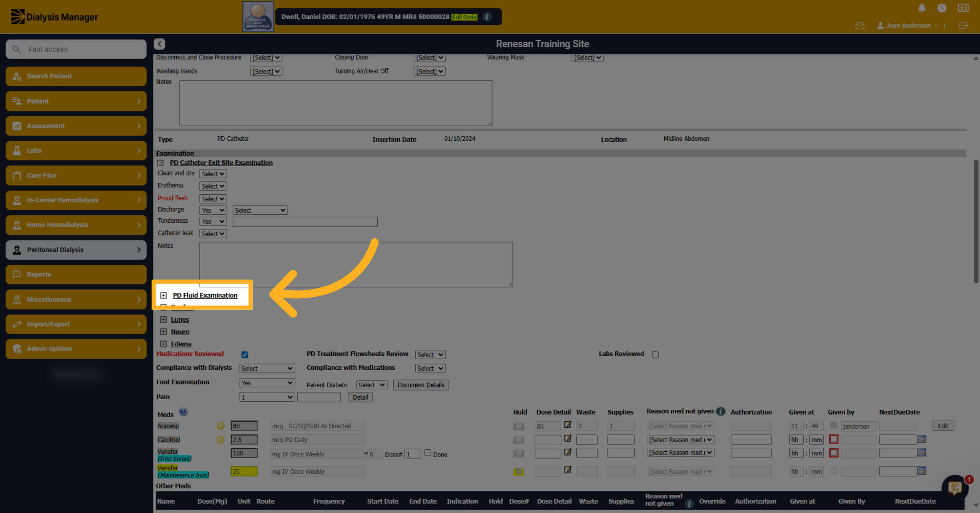The width and height of the screenshot is (980, 513).
Task: Click the Document Details button
Action: coord(421,385)
